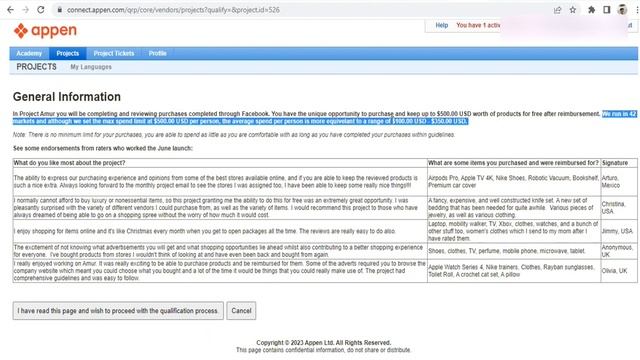Click 'See some endorsements from raters' text
Viewport: 640px width, 360px height.
coord(102,148)
